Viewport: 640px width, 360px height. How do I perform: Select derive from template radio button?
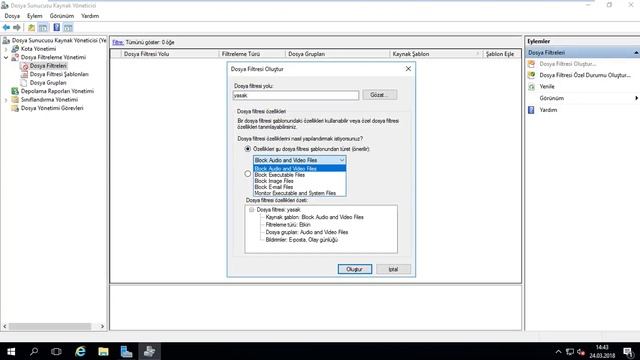pyautogui.click(x=248, y=149)
